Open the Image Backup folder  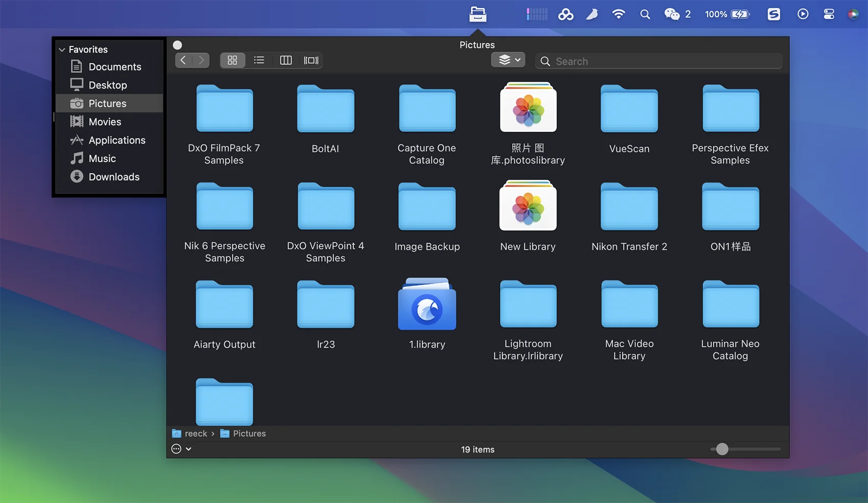coord(427,206)
